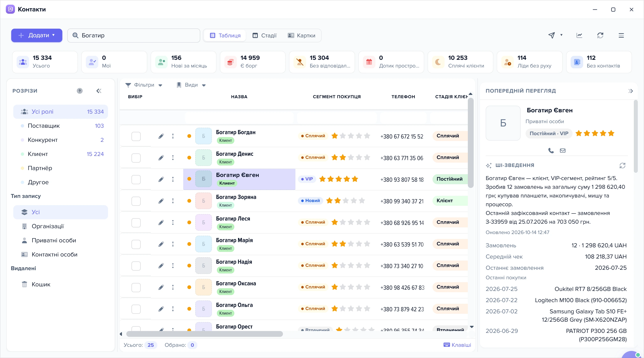Click the email icon in the preview panel
The image size is (644, 358).
(x=563, y=150)
